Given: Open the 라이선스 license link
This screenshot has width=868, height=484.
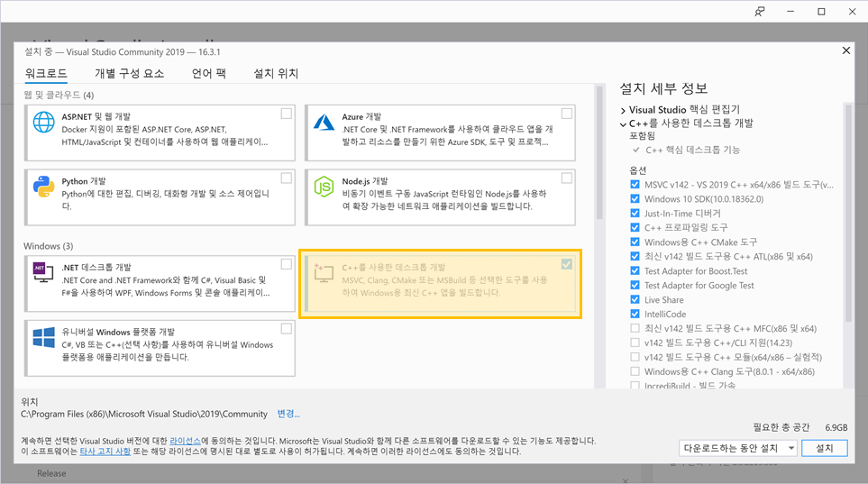Looking at the screenshot, I should pos(185,441).
